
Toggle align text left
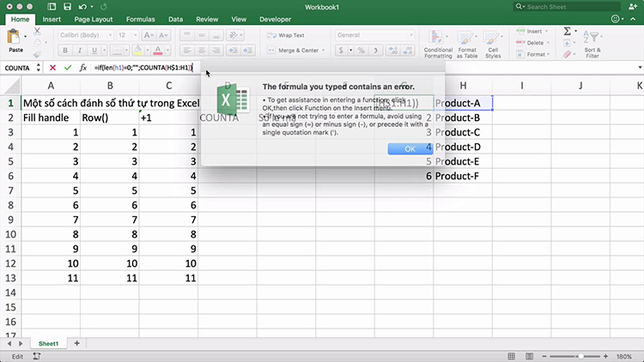(187, 50)
